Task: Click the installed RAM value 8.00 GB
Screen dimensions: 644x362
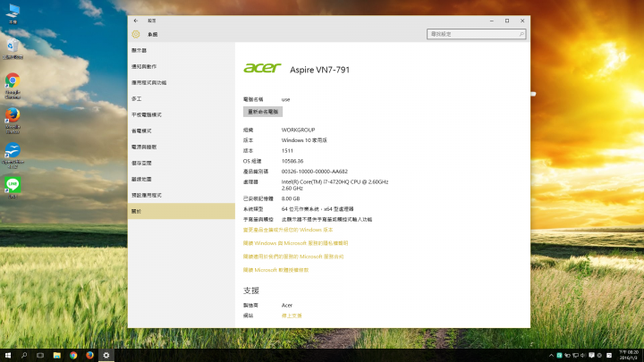Action: [291, 198]
